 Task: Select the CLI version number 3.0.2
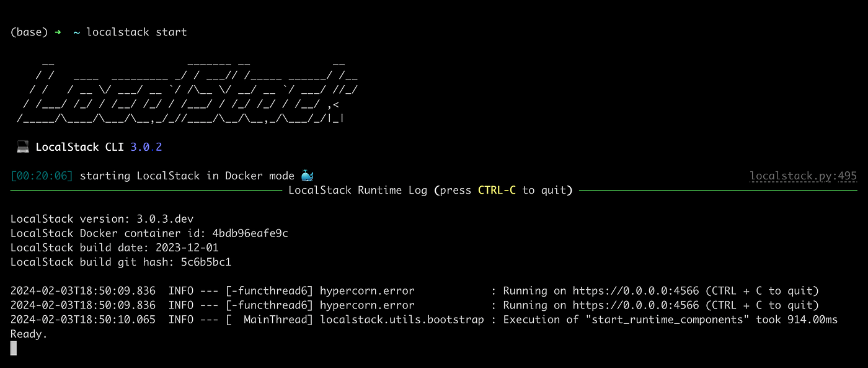tap(146, 147)
